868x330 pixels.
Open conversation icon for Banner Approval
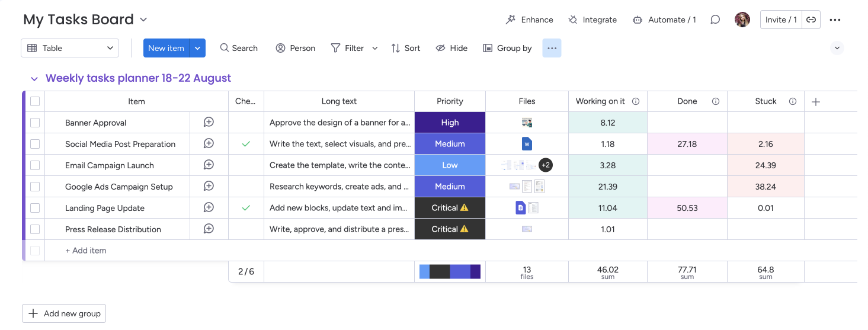[209, 122]
